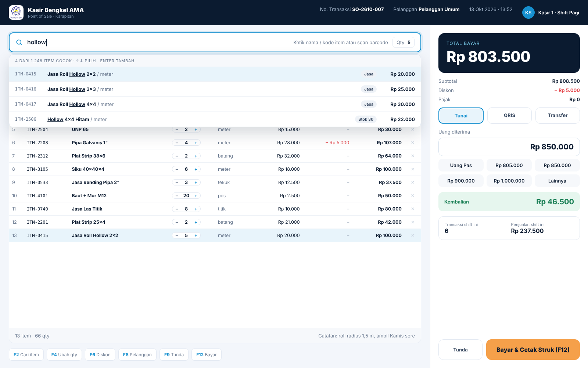Click the F12 Bayar shortcut chip
Screen dimensions: 588x368
pyautogui.click(x=207, y=355)
